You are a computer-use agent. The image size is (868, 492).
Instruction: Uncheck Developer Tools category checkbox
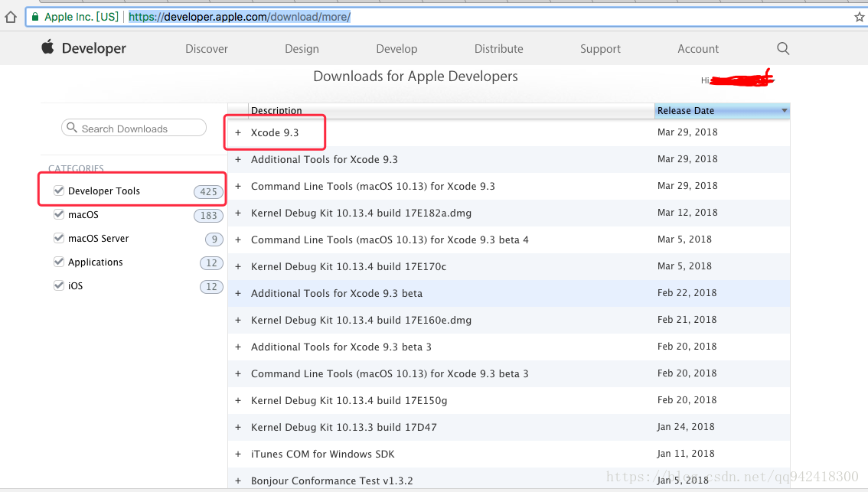(59, 191)
